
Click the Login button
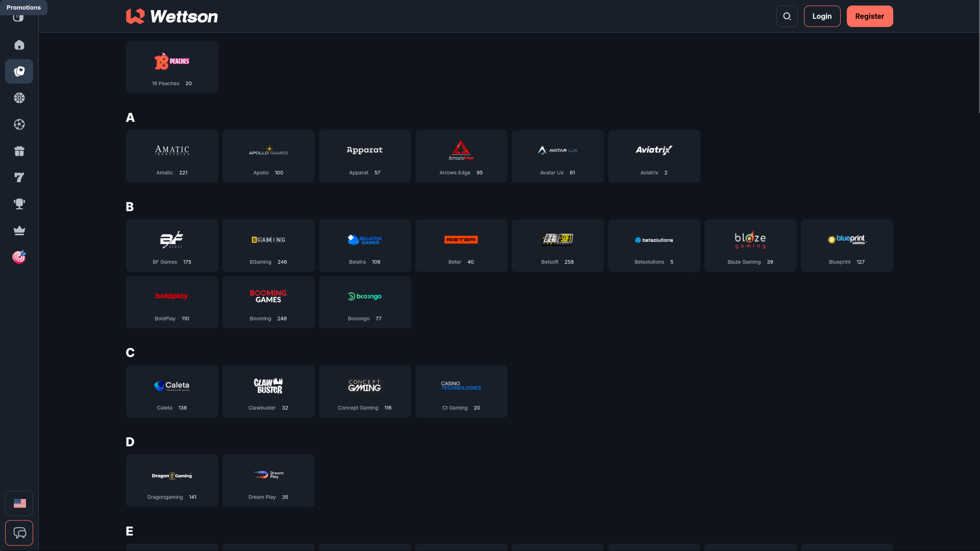(x=822, y=16)
